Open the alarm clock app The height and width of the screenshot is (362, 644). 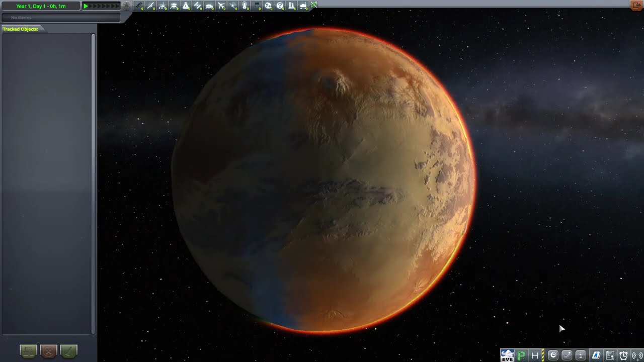coord(623,355)
